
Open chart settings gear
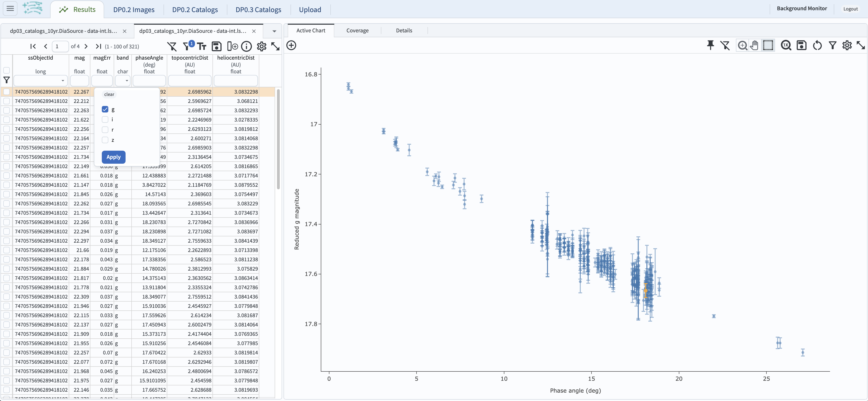pos(847,45)
